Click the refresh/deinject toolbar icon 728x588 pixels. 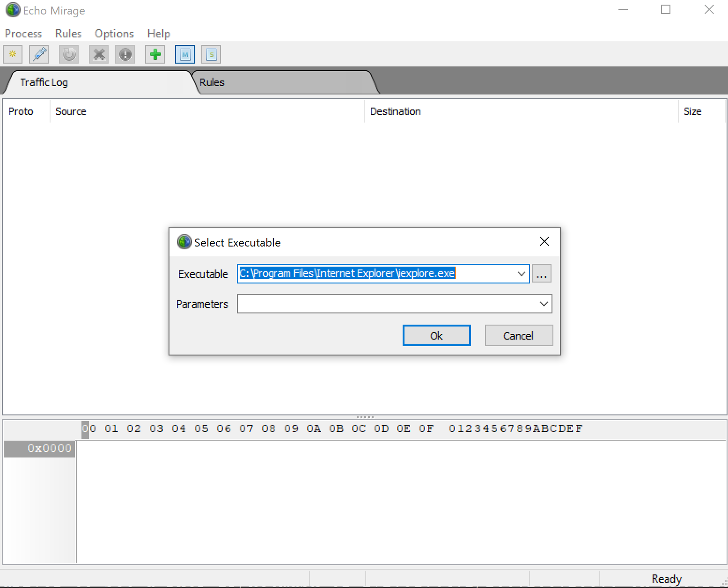coord(68,54)
